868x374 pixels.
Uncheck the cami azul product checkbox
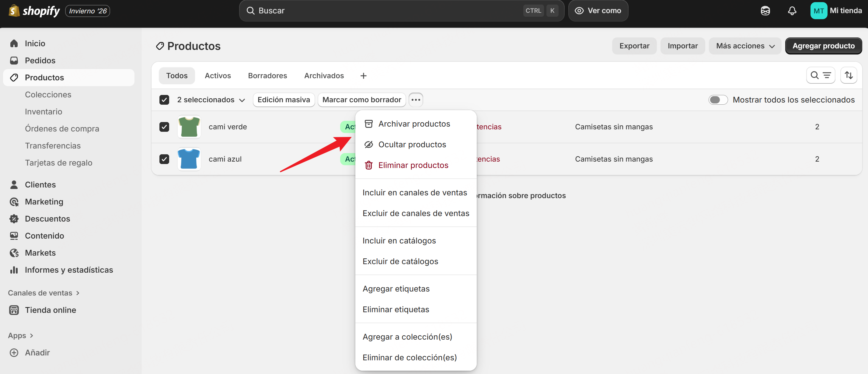pyautogui.click(x=164, y=159)
